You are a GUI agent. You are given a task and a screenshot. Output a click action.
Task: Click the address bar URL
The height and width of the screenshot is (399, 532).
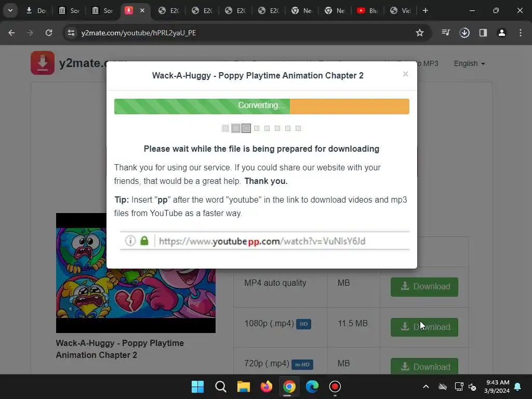click(x=138, y=33)
